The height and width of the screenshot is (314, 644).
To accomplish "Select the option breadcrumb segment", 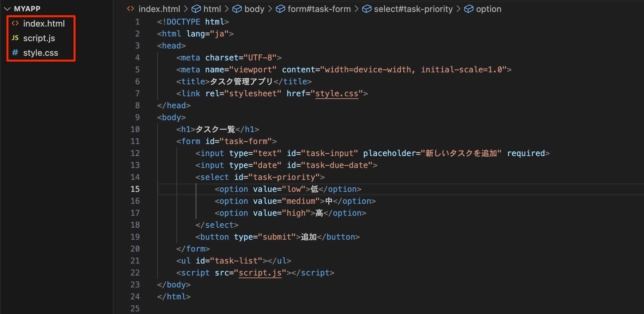I will tap(488, 9).
